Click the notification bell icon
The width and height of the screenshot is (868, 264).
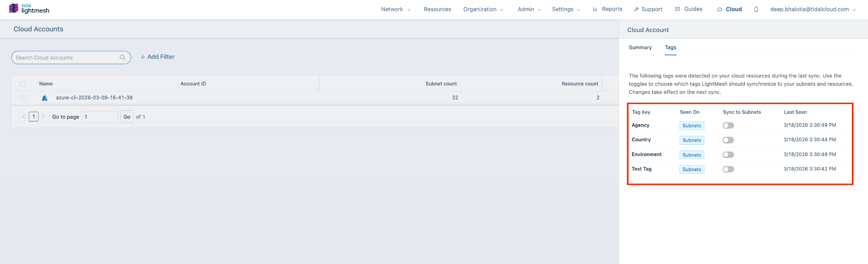[x=756, y=9]
